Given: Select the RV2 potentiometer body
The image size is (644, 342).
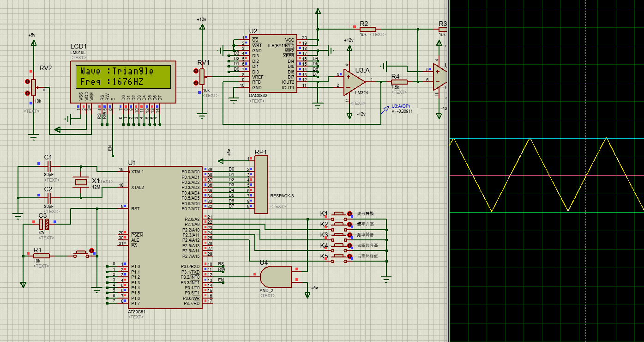Looking at the screenshot, I should [33, 87].
